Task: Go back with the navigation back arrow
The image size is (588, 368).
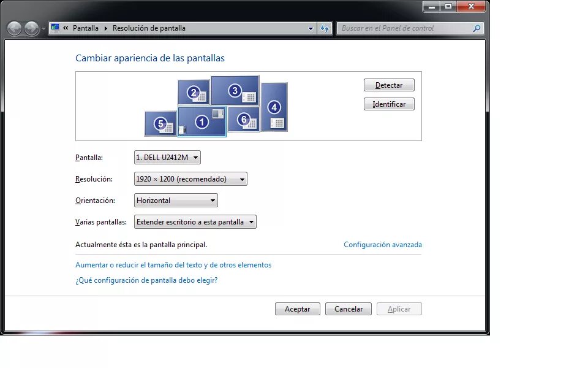Action: coord(15,28)
